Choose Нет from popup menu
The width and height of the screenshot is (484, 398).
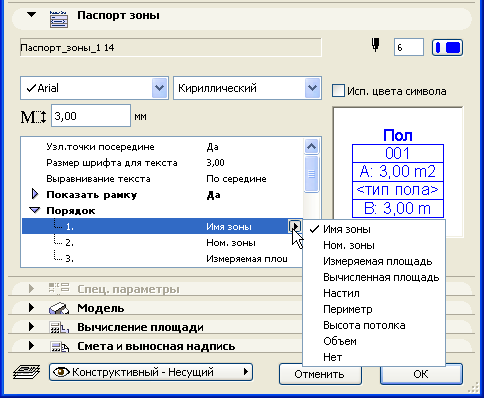(374, 357)
